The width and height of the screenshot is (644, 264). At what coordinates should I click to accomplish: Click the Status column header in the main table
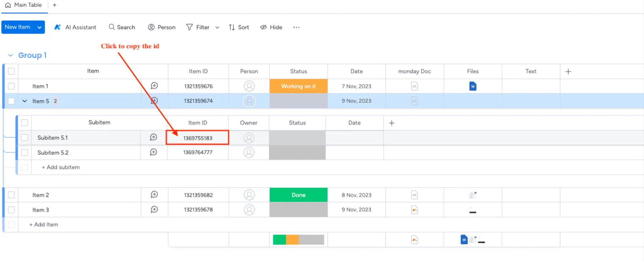(299, 71)
